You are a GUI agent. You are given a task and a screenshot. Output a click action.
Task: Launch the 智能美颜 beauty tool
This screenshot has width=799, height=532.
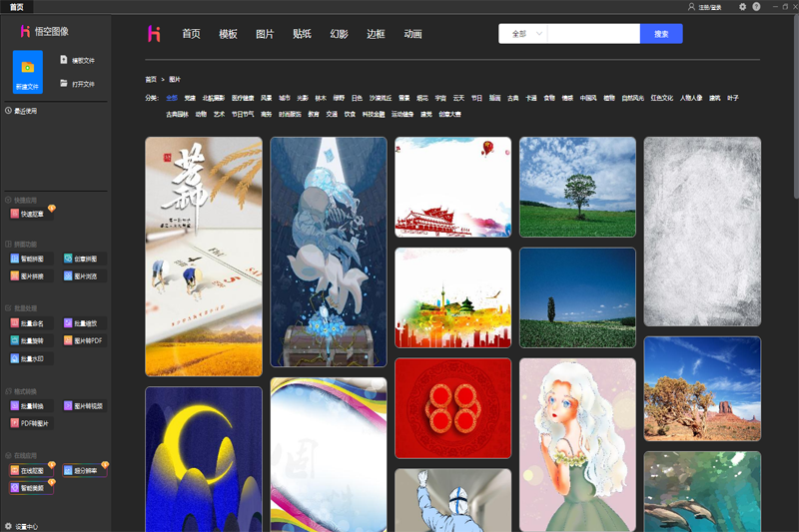28,487
